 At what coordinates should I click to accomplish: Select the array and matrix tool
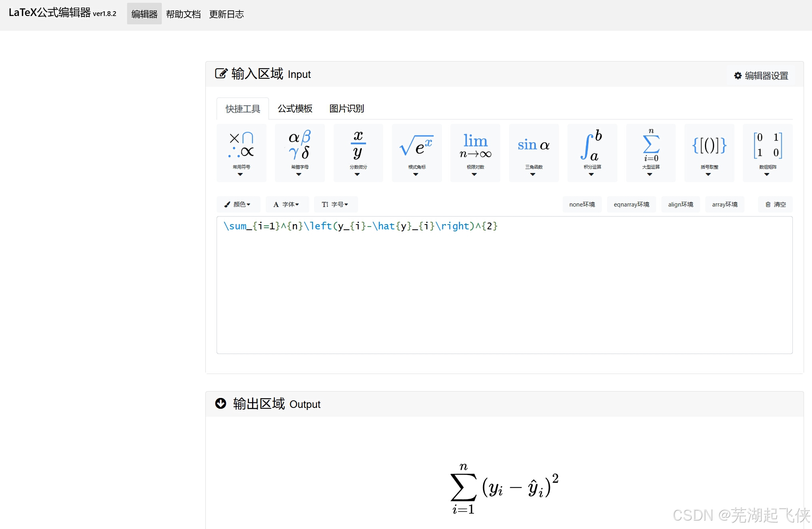pos(767,153)
